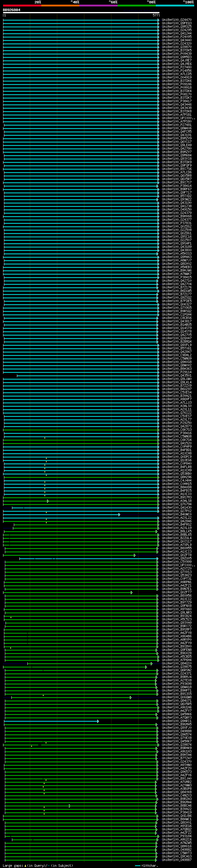Select hit label UniRef100_A7LLU3
The image size is (197, 868).
(176, 403)
